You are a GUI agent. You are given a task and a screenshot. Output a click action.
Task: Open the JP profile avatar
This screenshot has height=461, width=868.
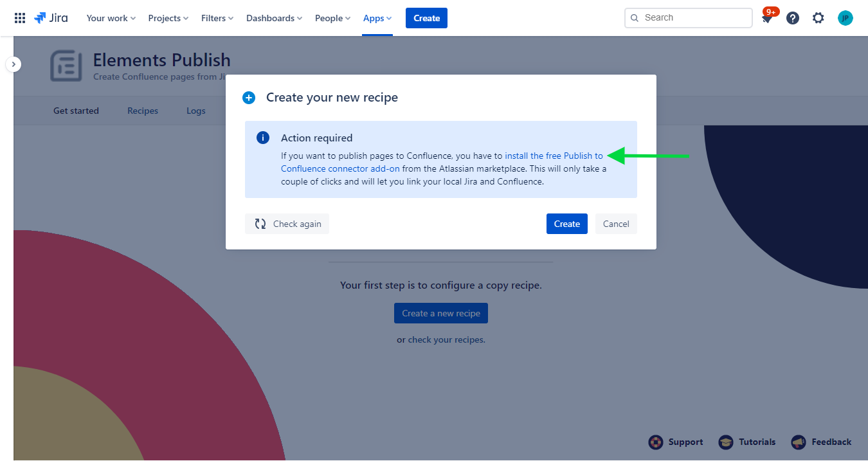(845, 18)
